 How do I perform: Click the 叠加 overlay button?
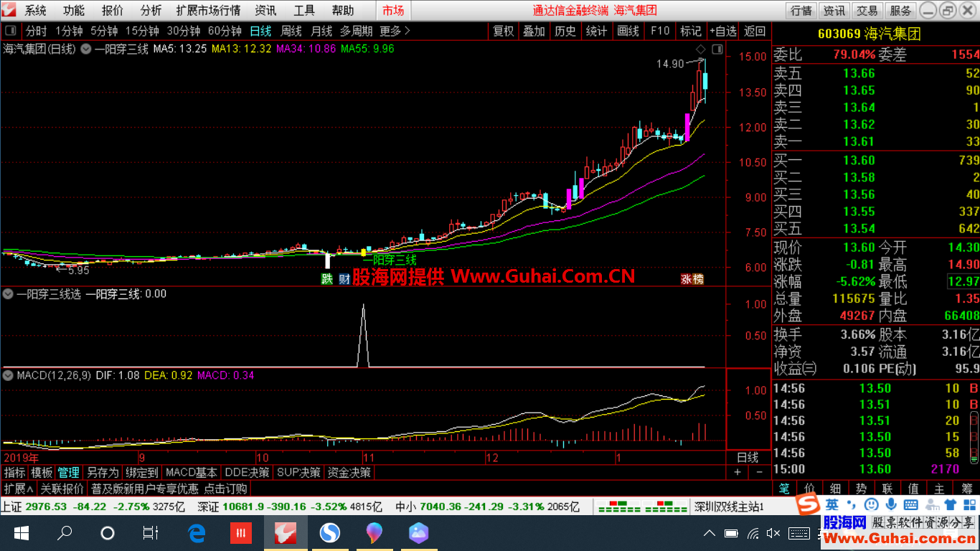534,31
